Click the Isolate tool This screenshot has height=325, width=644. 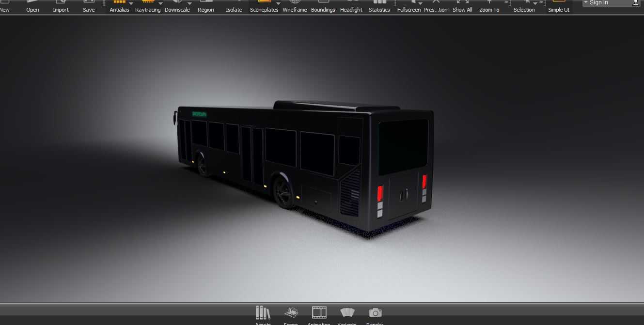pos(234,6)
